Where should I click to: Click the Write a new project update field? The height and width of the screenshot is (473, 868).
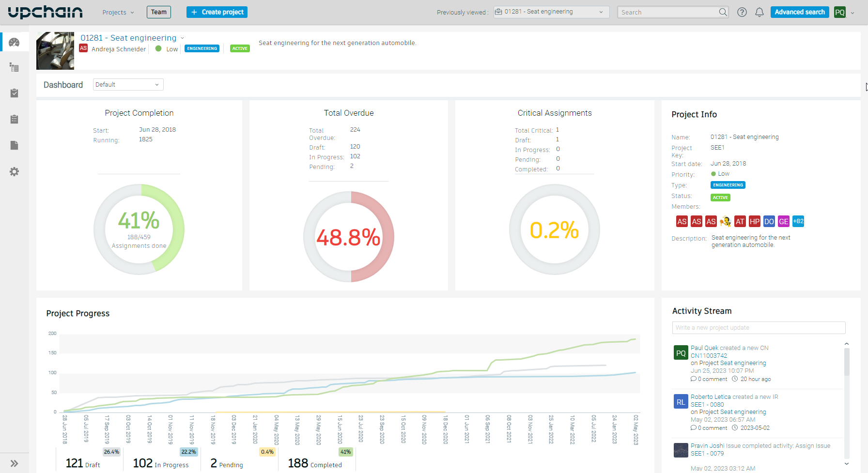[759, 328]
